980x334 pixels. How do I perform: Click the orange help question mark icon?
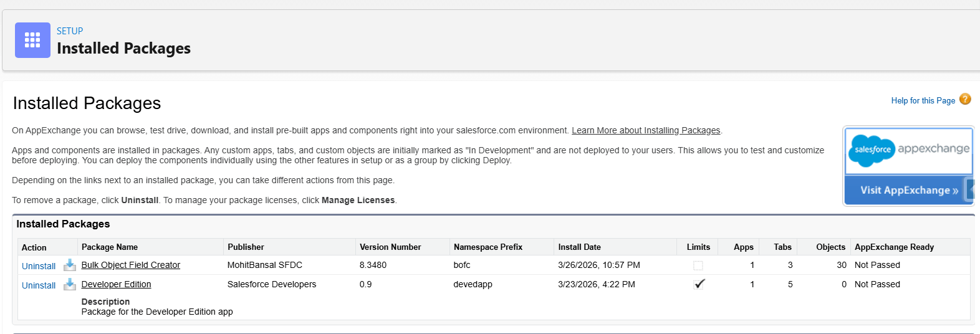click(x=965, y=99)
